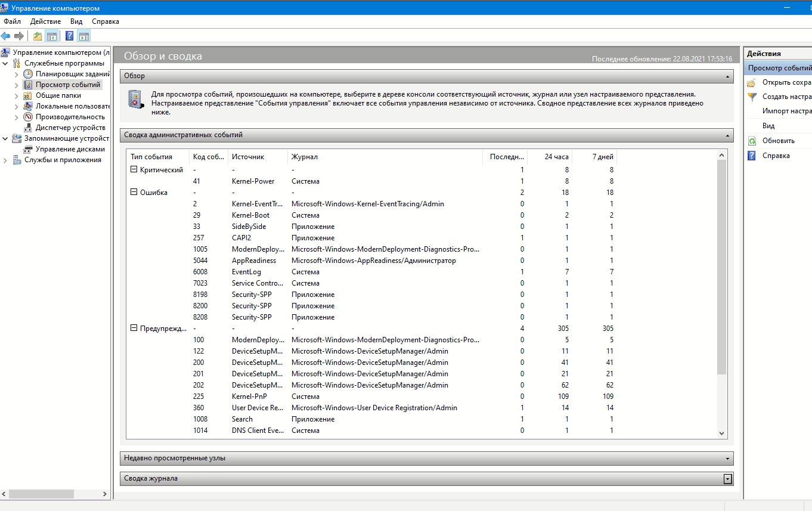The height and width of the screenshot is (511, 812).
Task: Click the horizontal scrollbar under the console tree
Action: 42,494
